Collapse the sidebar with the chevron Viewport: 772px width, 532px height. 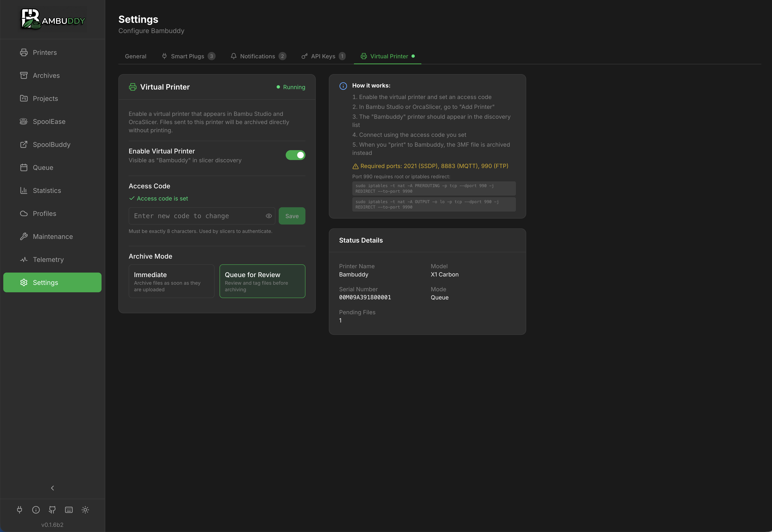[52, 488]
